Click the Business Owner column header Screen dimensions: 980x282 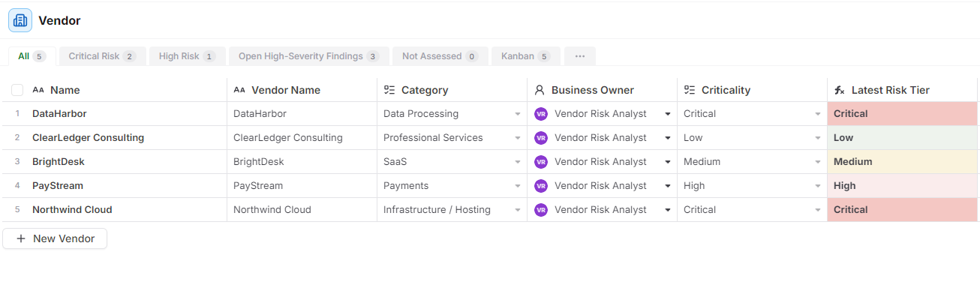coord(603,90)
